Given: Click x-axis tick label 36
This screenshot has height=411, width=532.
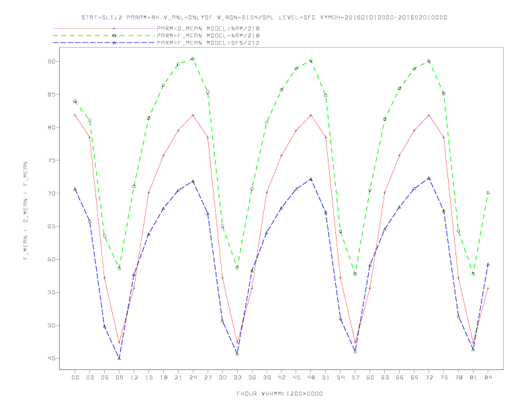Looking at the screenshot, I should point(252,377).
